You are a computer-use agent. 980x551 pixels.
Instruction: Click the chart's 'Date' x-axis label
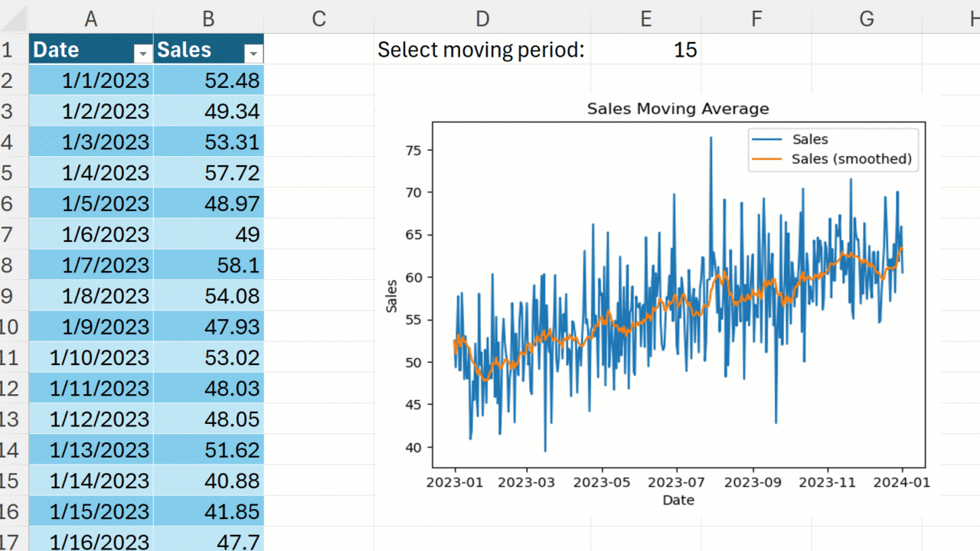tap(678, 500)
